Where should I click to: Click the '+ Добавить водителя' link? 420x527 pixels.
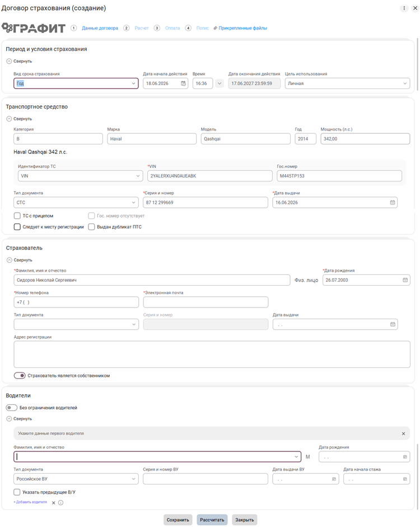[x=30, y=502]
